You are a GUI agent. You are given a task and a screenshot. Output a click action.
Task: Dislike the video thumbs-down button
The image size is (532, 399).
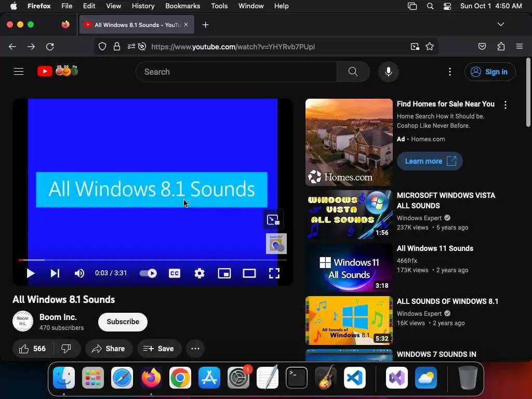(x=66, y=349)
